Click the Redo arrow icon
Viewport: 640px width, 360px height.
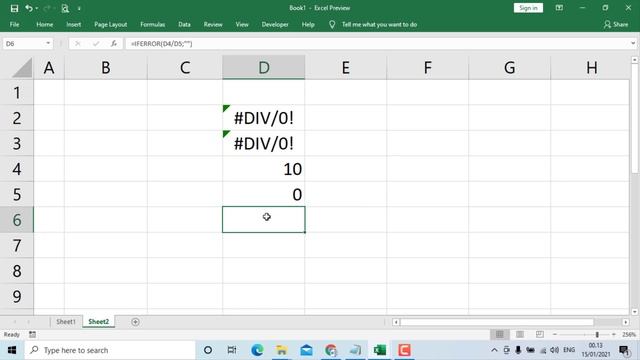pyautogui.click(x=47, y=8)
